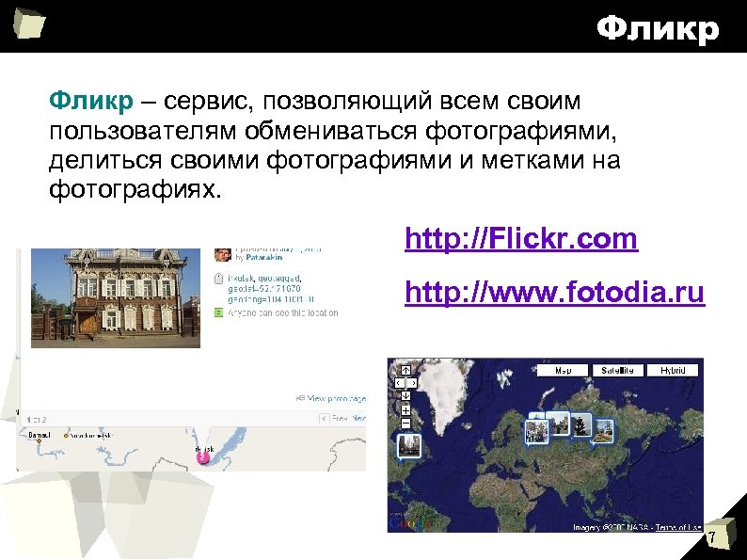Open the group-of-people photo thumbnail on the map
Image resolution: width=747 pixels, height=560 pixels.
536,432
